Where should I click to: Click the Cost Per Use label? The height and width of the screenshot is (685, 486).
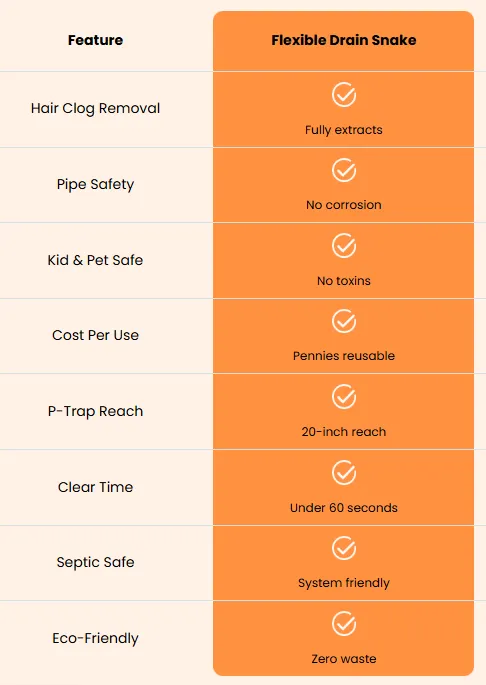tap(95, 335)
